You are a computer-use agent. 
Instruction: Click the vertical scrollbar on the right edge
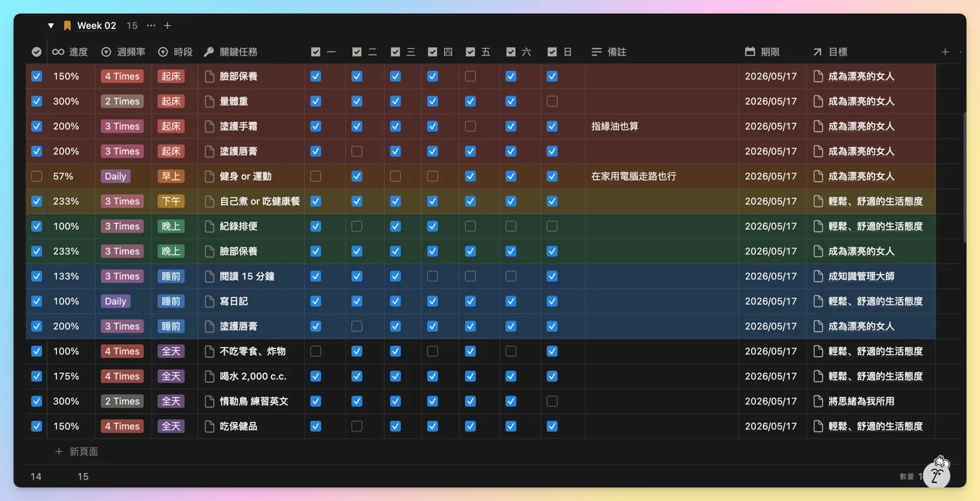[964, 177]
